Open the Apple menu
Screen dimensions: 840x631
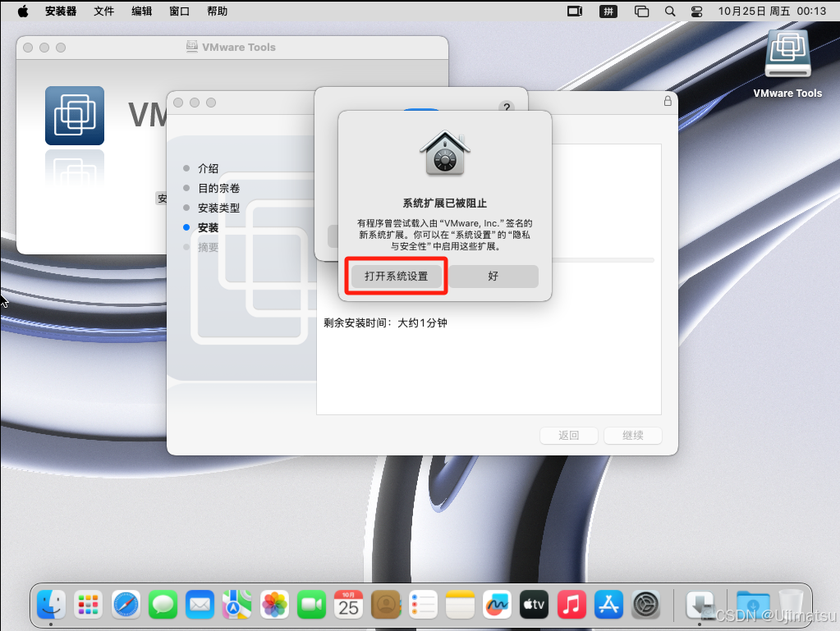click(x=23, y=11)
